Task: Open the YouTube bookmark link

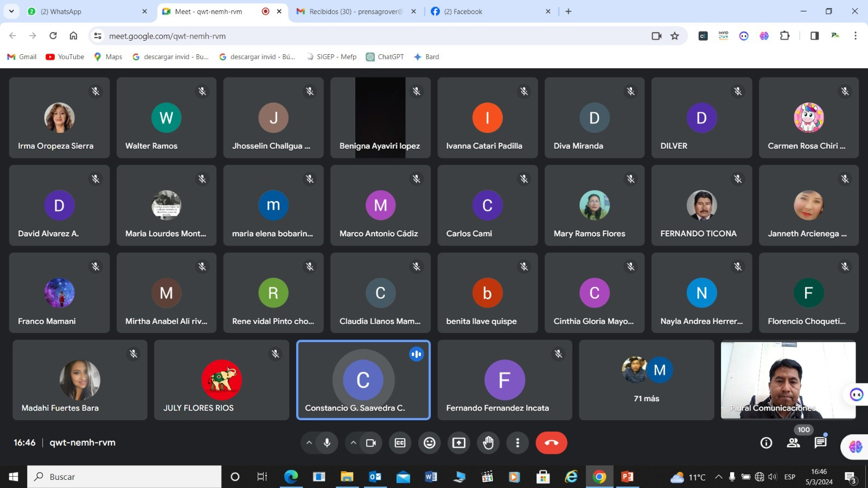Action: click(65, 57)
